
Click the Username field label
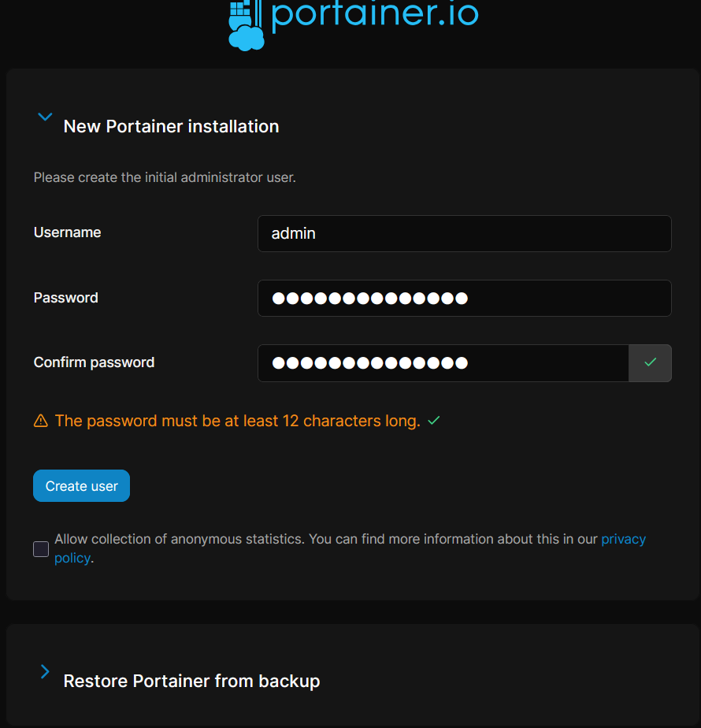pyautogui.click(x=67, y=232)
